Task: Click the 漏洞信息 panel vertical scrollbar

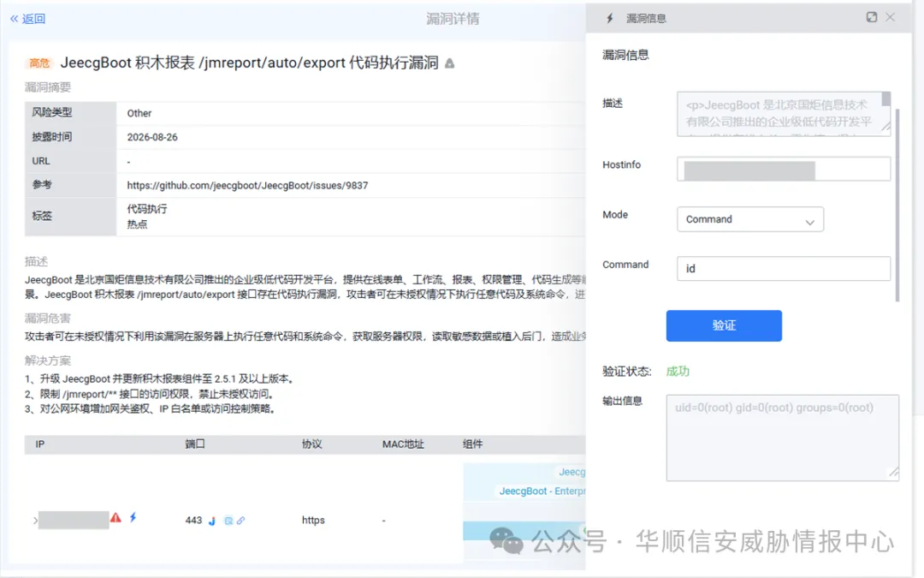Action: [897, 206]
